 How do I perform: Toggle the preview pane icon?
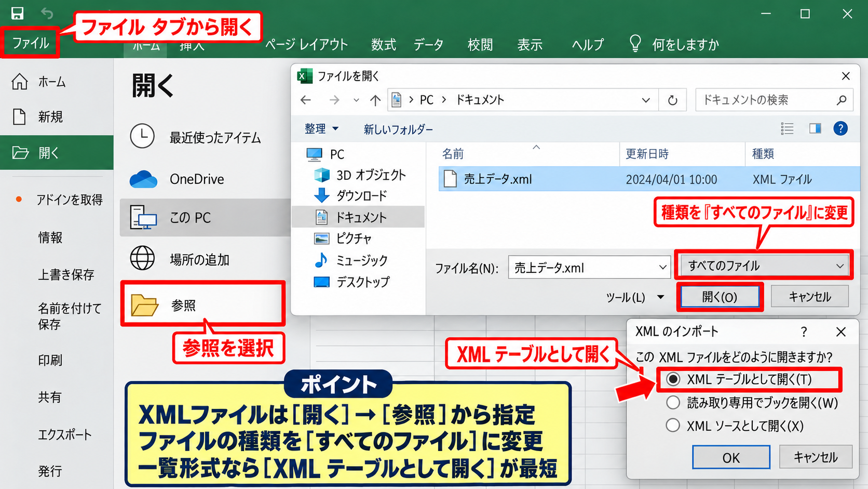pos(815,128)
